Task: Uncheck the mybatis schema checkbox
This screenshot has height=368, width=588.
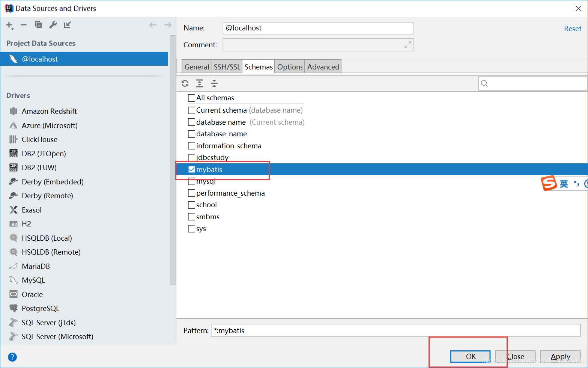Action: pos(191,169)
